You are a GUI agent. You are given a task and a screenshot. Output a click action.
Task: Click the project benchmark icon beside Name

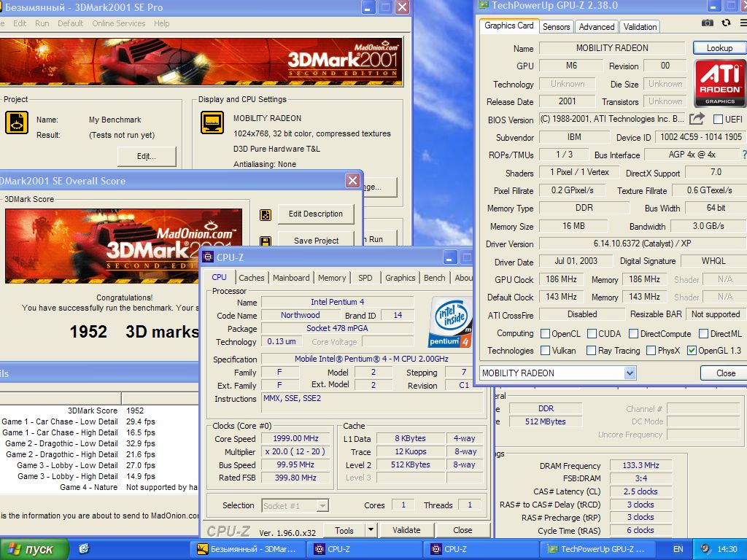point(17,122)
